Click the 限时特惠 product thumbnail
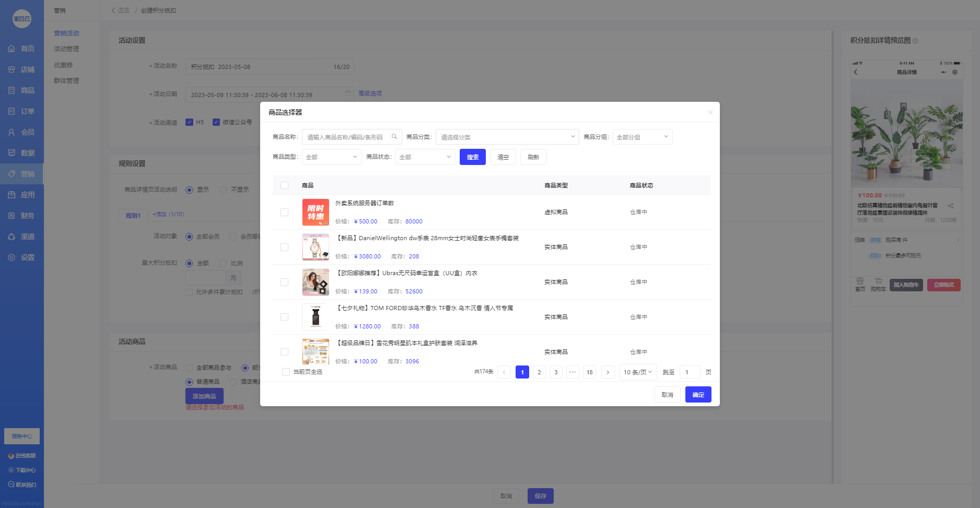 point(316,212)
